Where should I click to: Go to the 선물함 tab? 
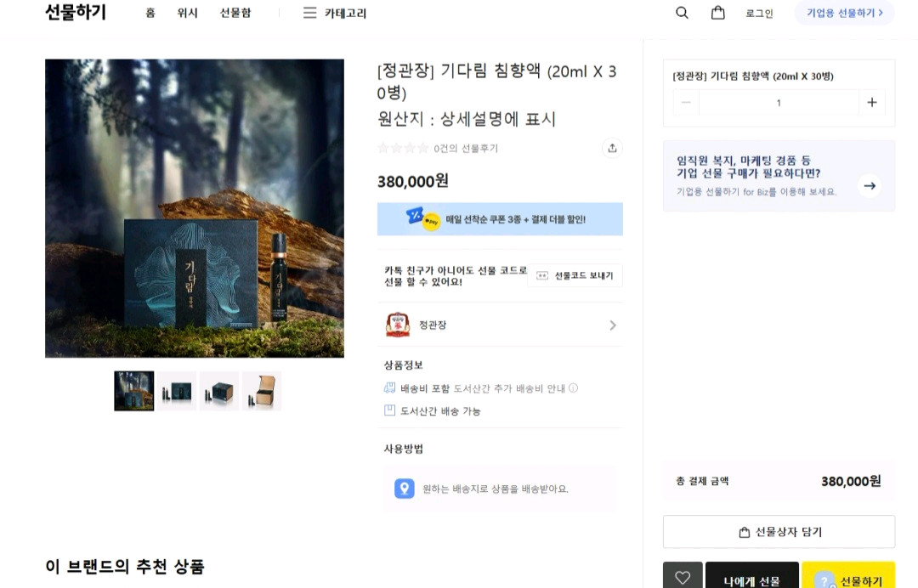point(235,13)
